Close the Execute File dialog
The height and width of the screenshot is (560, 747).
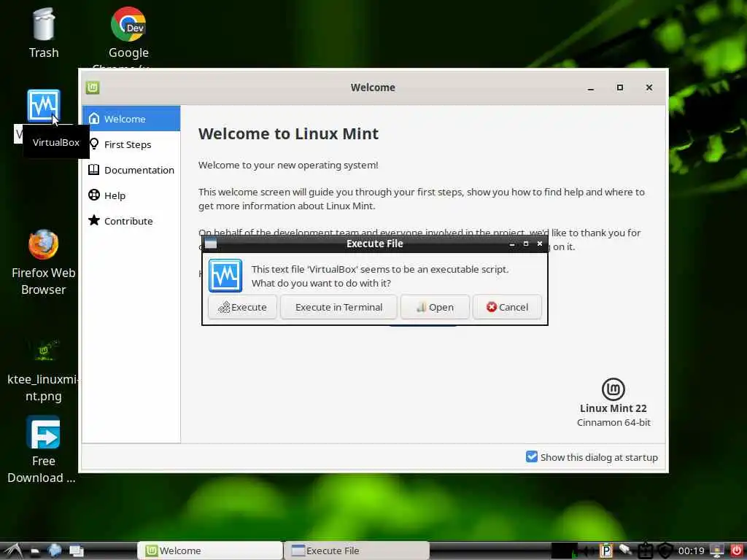540,244
